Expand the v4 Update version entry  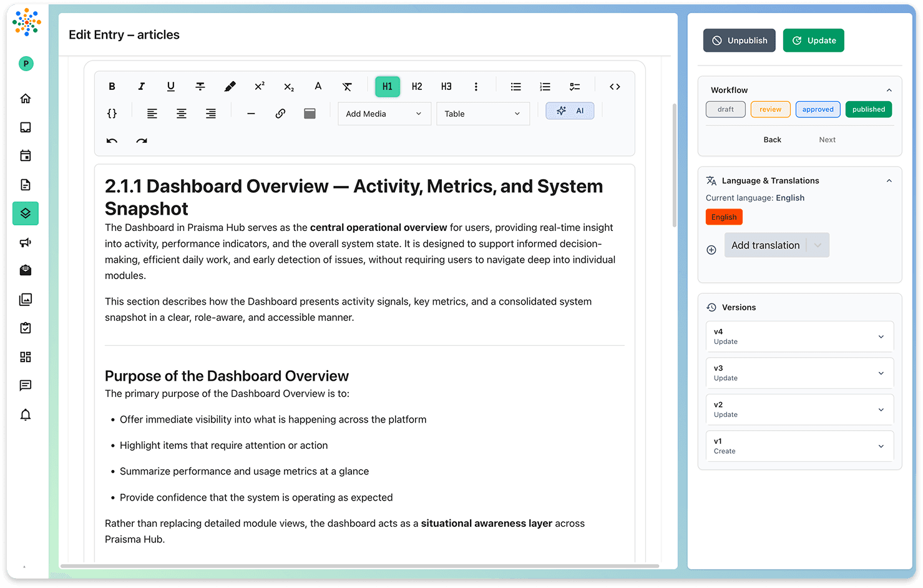coord(881,336)
